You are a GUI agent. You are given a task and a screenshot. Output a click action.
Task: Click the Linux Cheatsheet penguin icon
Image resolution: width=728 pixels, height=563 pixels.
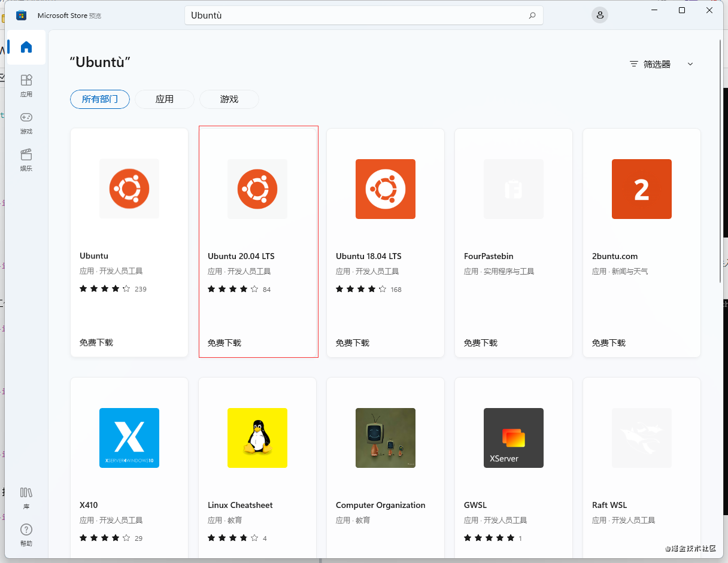(x=257, y=438)
